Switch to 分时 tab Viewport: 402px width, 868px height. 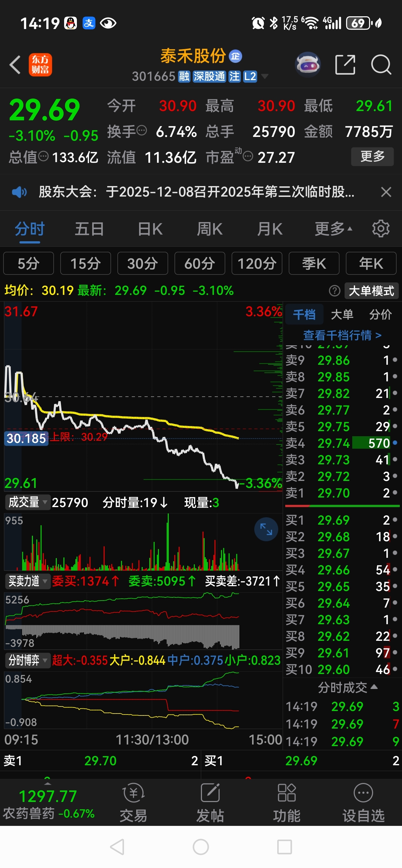(30, 229)
